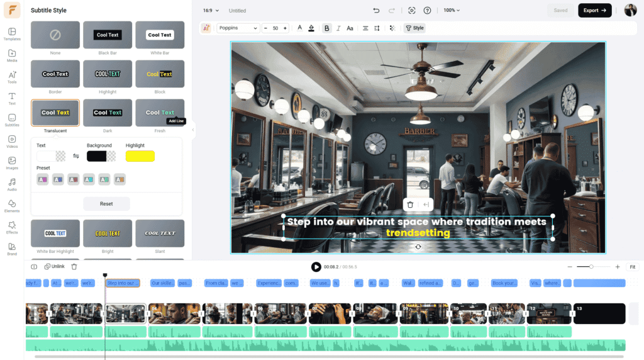Collapse the left panel via chevron handle
This screenshot has height=360, width=644.
click(193, 130)
